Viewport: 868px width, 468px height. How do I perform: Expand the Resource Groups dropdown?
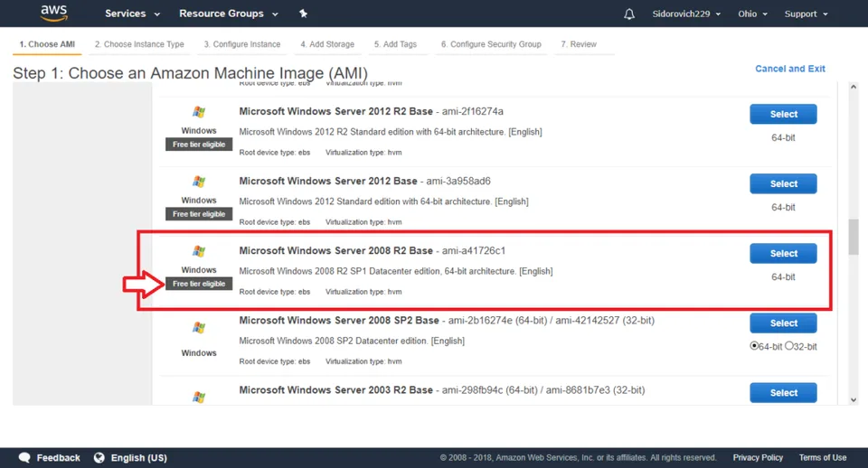pos(228,14)
